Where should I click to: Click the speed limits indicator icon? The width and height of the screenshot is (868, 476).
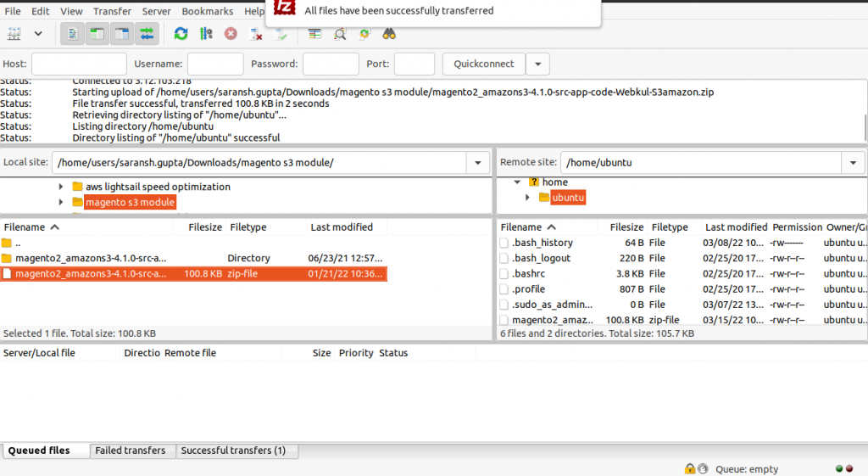[x=703, y=469]
